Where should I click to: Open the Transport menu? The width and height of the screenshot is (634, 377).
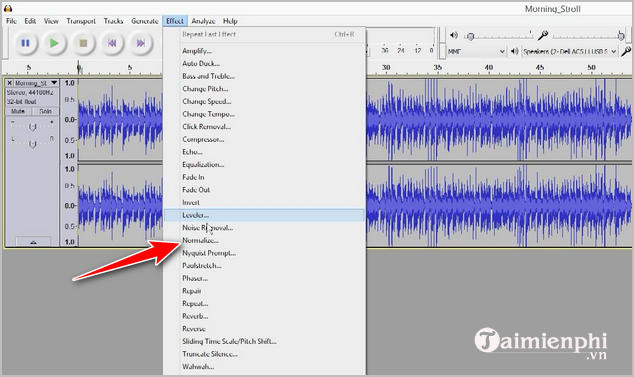tap(81, 21)
